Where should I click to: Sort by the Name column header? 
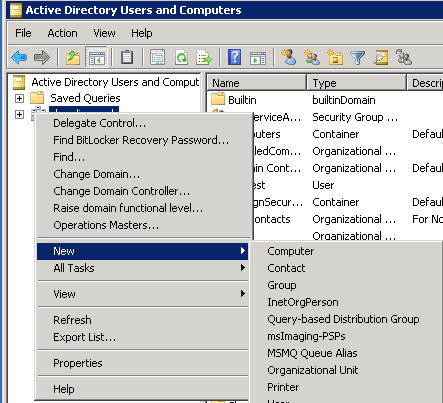tap(256, 83)
